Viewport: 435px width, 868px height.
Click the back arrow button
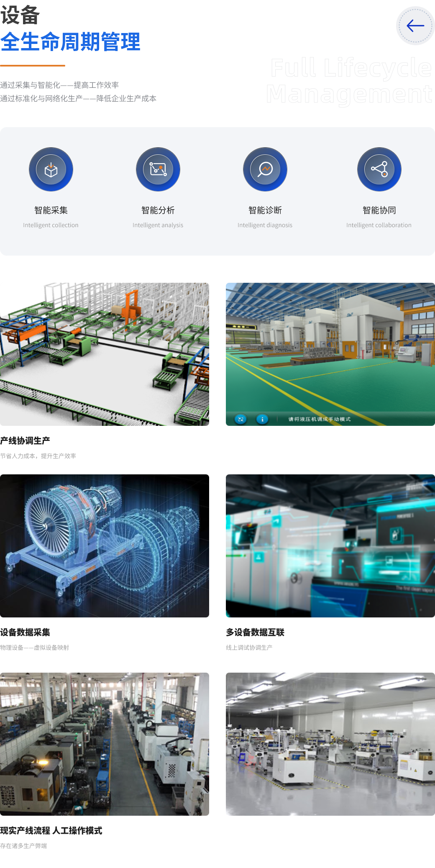coord(415,26)
